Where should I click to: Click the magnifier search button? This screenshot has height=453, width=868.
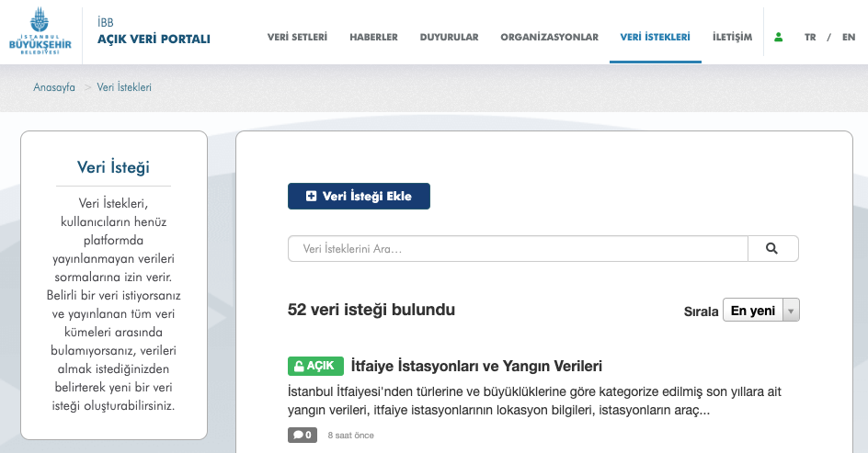point(772,248)
